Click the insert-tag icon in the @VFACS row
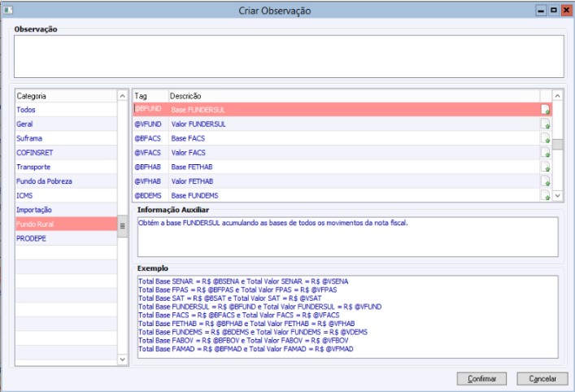Screen dimensions: 575x392 [546, 153]
